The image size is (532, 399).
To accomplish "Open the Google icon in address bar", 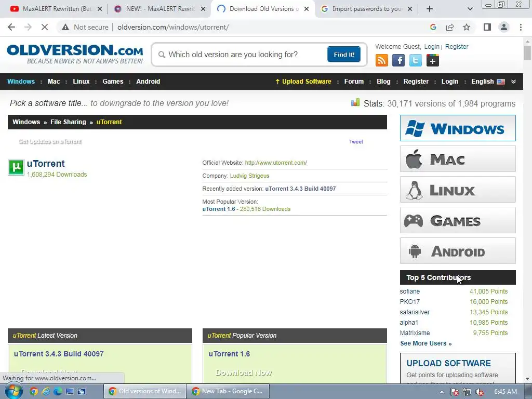I will tap(433, 27).
